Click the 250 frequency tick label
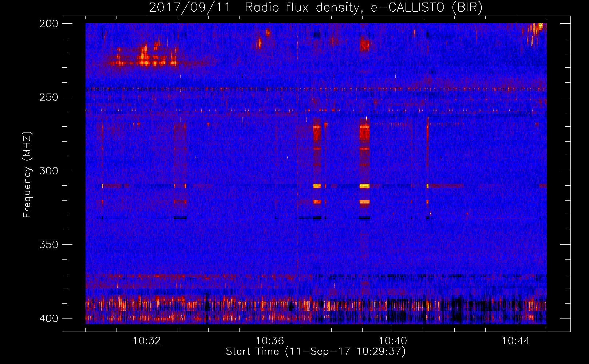This screenshot has width=589, height=364. [48, 97]
